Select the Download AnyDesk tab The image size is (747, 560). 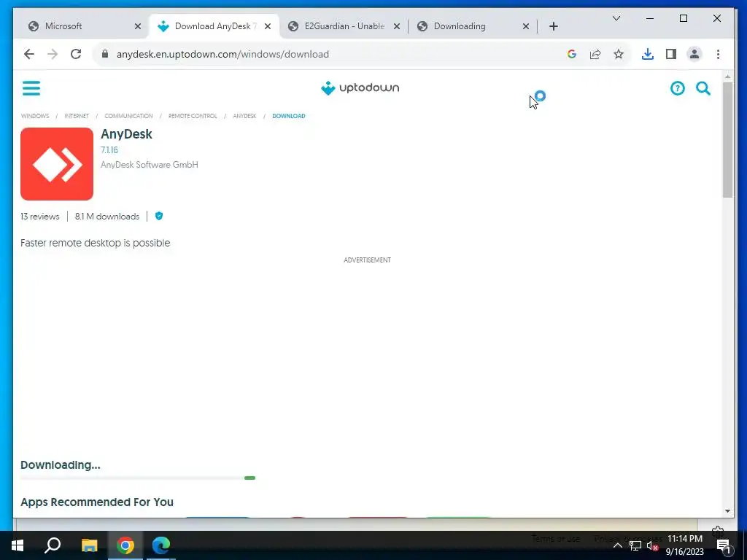pos(214,26)
